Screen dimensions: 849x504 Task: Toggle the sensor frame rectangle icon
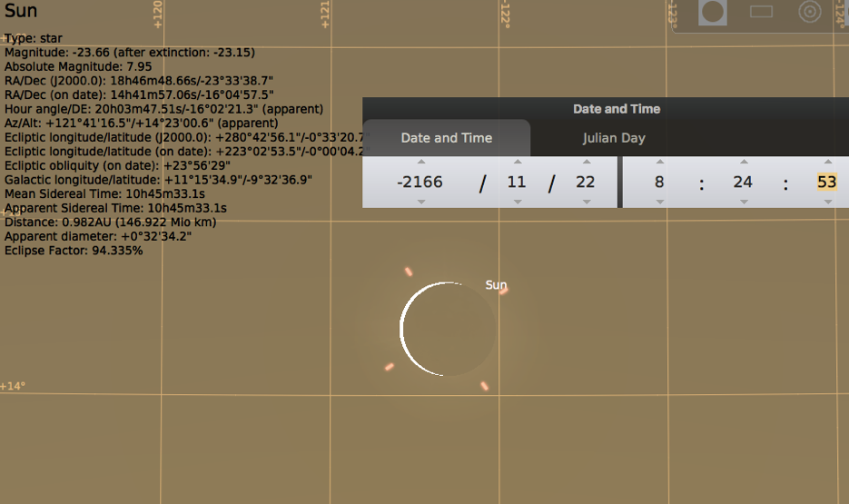coord(761,12)
